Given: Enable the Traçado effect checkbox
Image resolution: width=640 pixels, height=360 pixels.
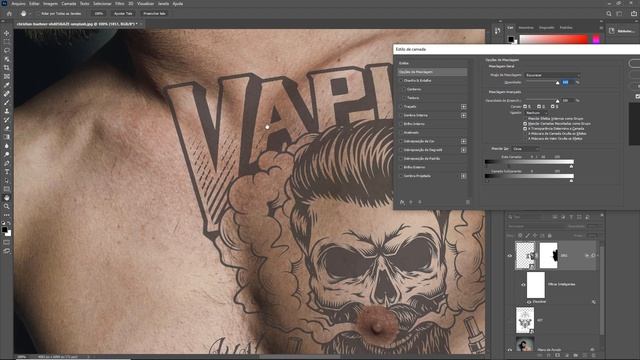Looking at the screenshot, I should (401, 107).
